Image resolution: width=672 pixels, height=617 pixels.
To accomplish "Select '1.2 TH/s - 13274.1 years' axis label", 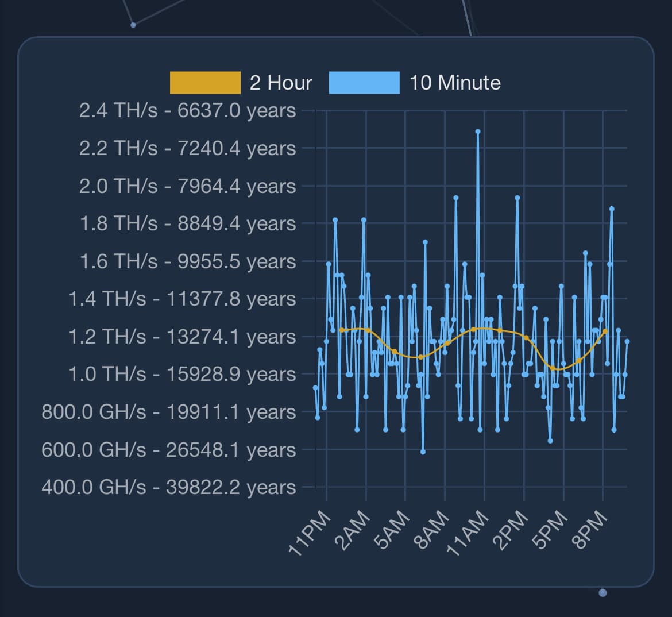I will coord(182,337).
